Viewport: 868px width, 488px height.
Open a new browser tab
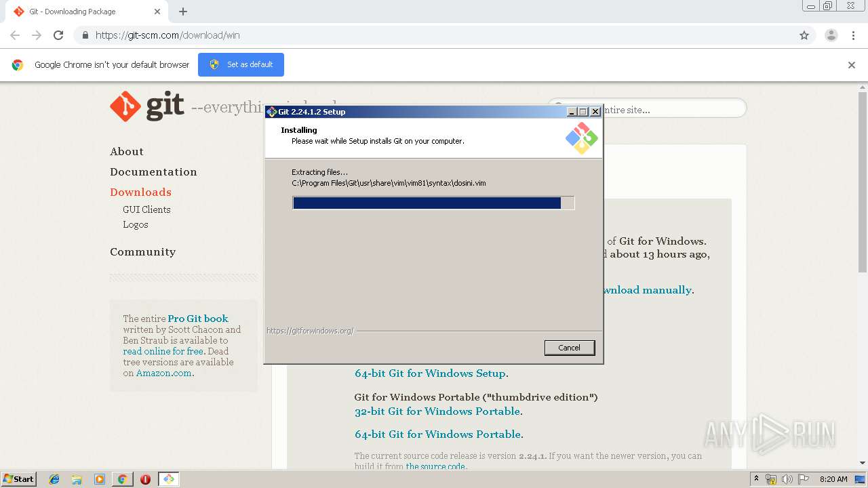[x=183, y=12]
